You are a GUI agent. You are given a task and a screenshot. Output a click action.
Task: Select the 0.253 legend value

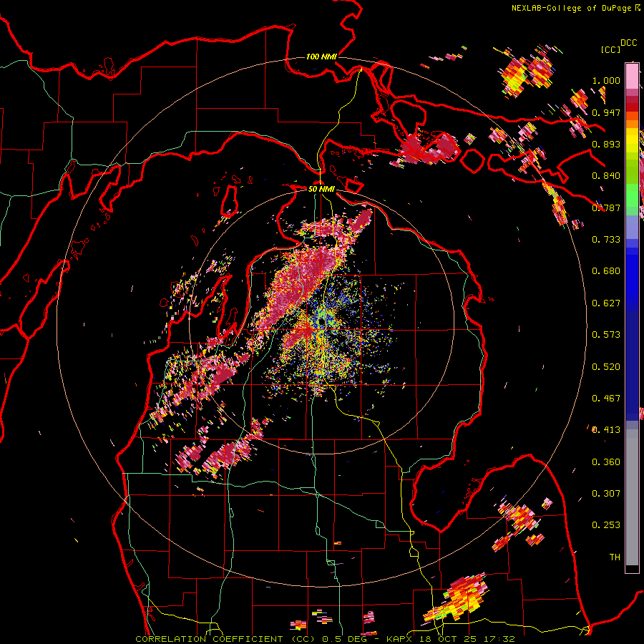pos(606,525)
